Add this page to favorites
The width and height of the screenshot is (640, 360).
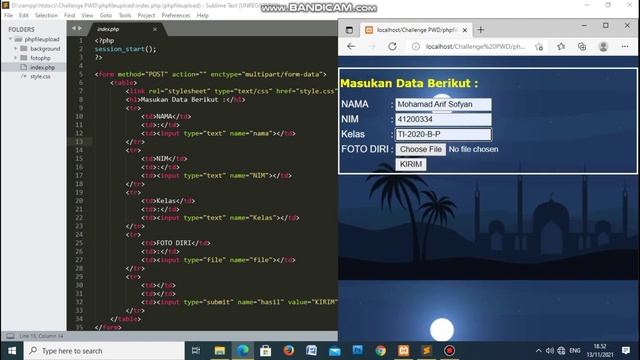click(539, 47)
